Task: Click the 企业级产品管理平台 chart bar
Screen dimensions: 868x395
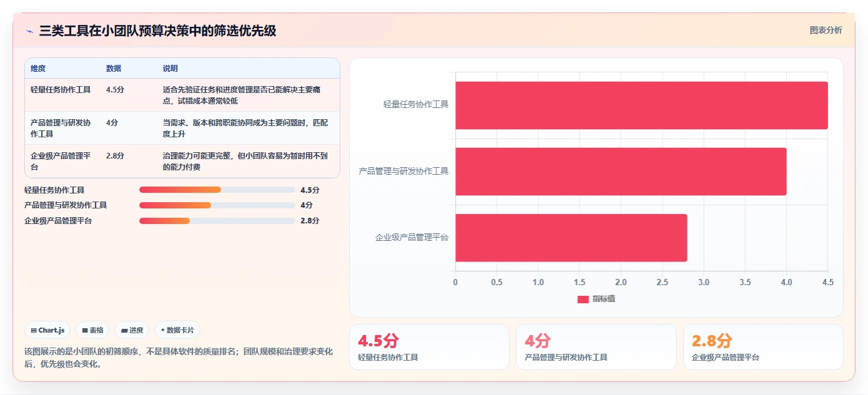Action: click(x=571, y=238)
